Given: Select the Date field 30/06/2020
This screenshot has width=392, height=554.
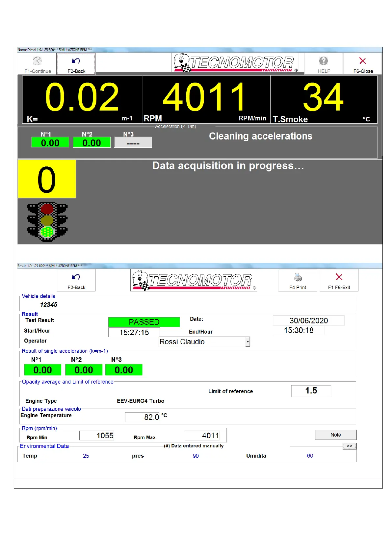Looking at the screenshot, I should point(308,321).
